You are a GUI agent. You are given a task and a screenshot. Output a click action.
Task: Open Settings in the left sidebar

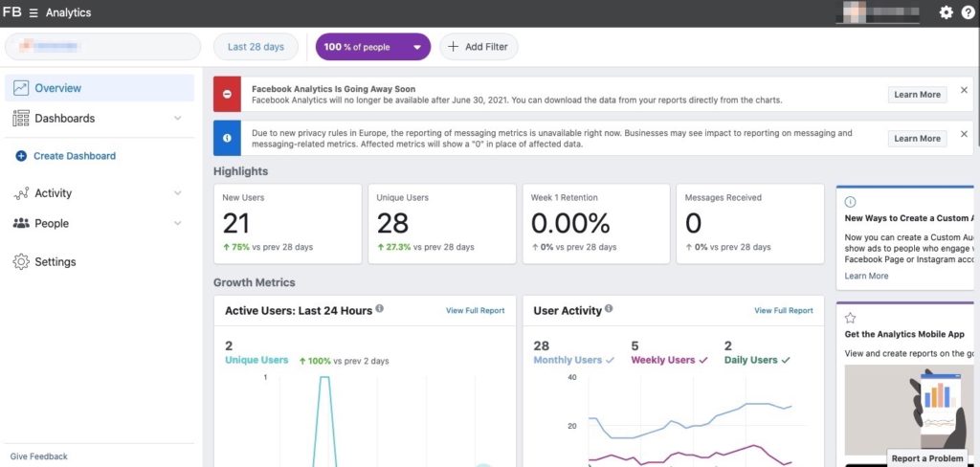pyautogui.click(x=55, y=261)
